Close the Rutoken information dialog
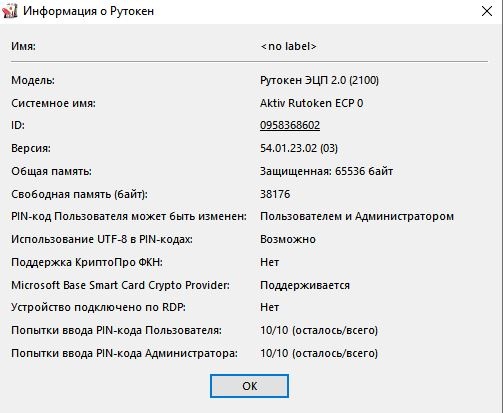This screenshot has width=503, height=413. pyautogui.click(x=487, y=11)
